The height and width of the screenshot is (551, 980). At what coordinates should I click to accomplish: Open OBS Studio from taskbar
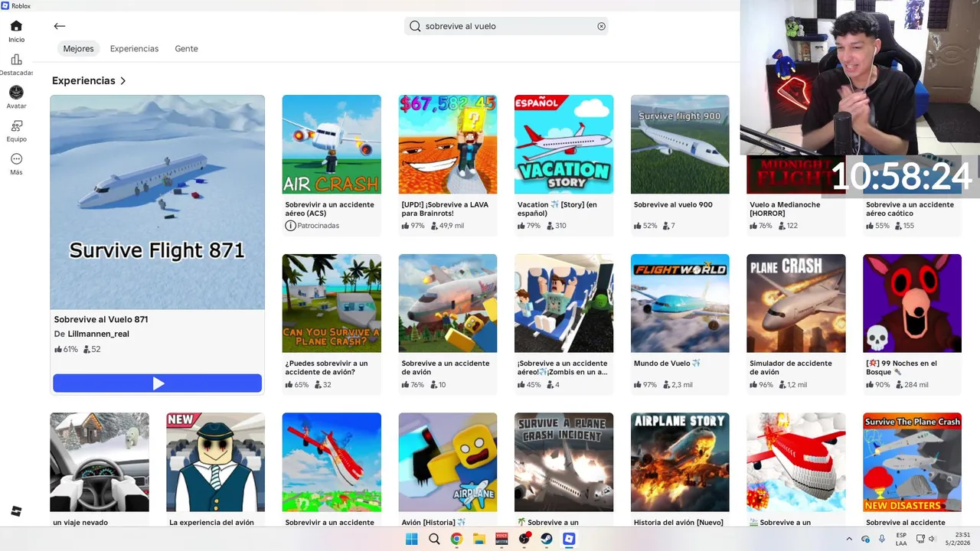click(x=524, y=539)
